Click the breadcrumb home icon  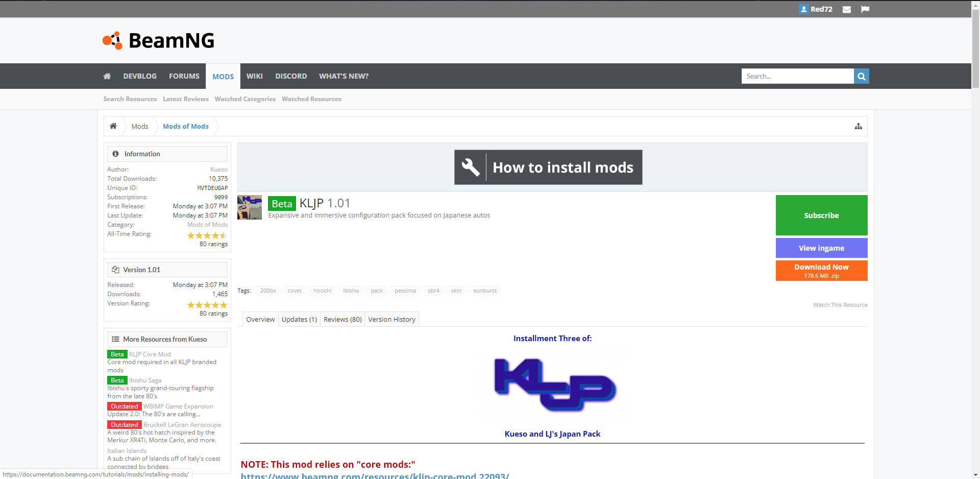[x=113, y=126]
